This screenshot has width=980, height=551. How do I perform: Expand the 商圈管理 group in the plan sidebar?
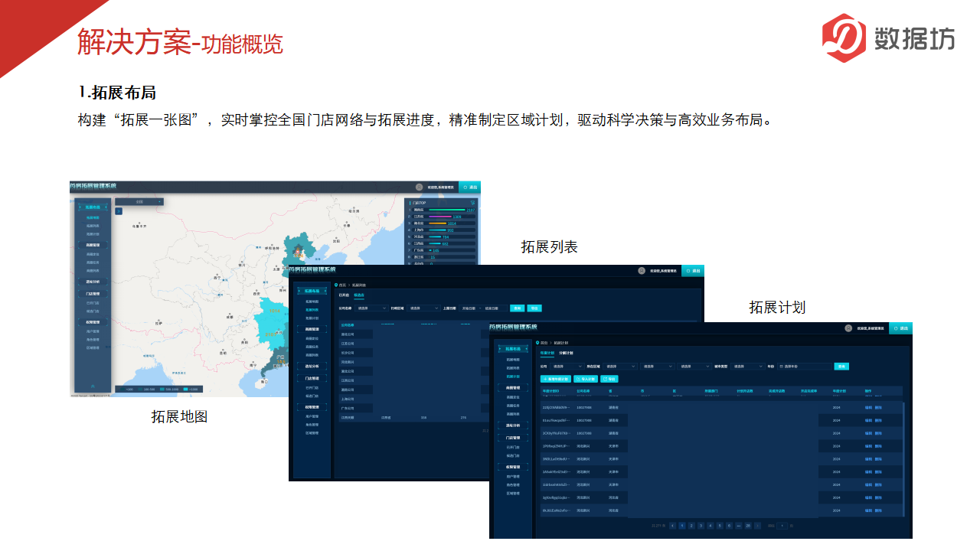(513, 388)
